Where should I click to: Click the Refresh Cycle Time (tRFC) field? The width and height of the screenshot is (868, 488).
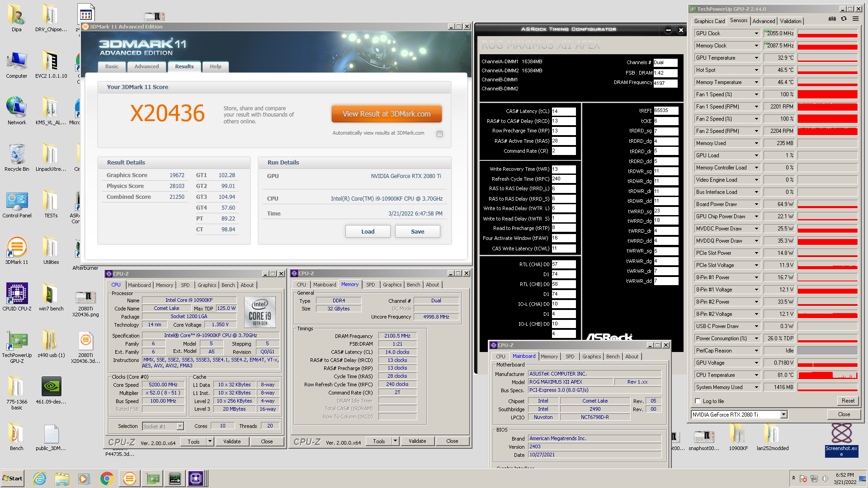tap(564, 179)
